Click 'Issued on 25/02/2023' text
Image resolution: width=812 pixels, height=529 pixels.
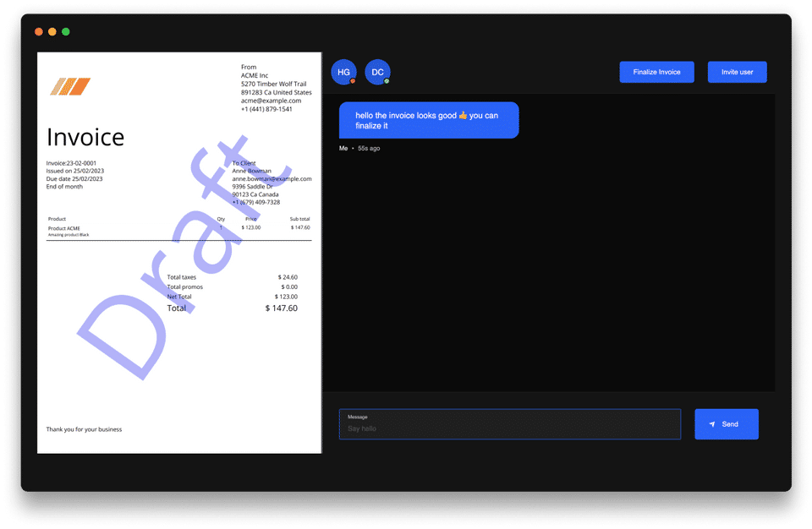point(75,171)
